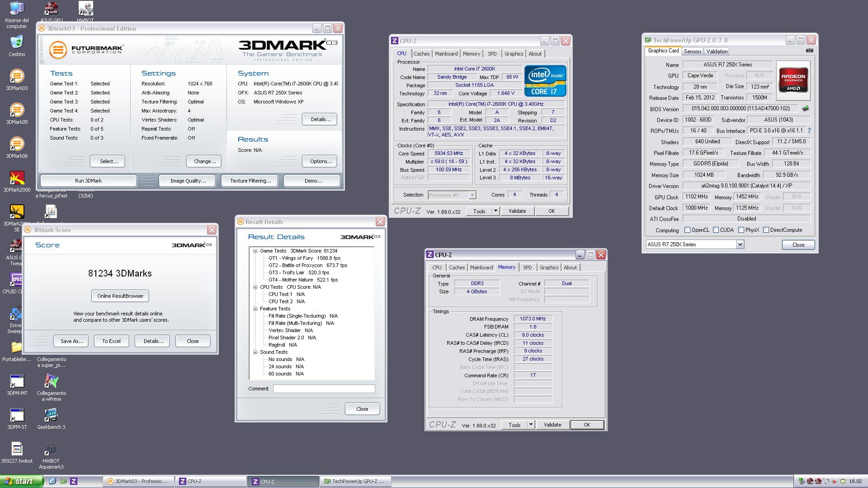Click Image Quality... button
The height and width of the screenshot is (488, 868).
tap(188, 181)
